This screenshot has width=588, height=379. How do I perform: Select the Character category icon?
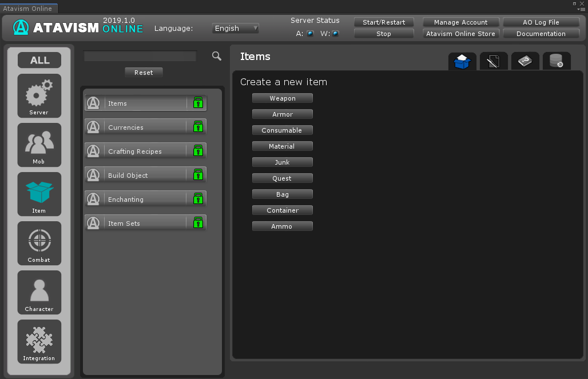coord(39,292)
